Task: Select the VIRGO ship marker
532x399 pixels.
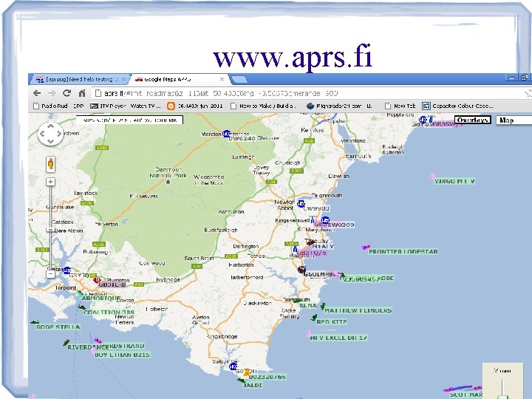Action: [432, 177]
